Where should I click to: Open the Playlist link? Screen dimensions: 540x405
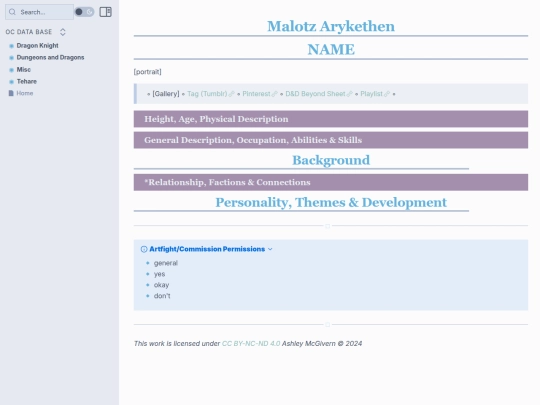pyautogui.click(x=371, y=94)
